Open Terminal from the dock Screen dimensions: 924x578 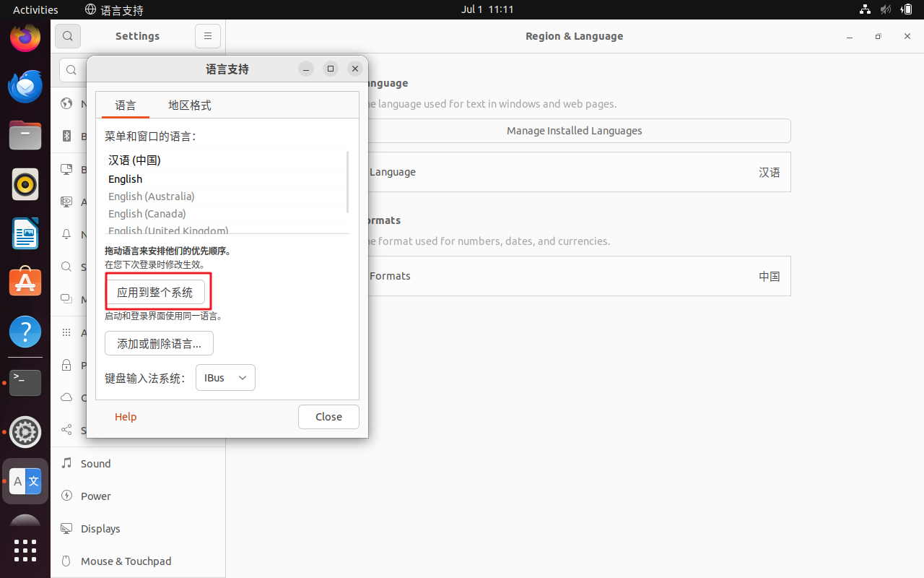pos(25,381)
